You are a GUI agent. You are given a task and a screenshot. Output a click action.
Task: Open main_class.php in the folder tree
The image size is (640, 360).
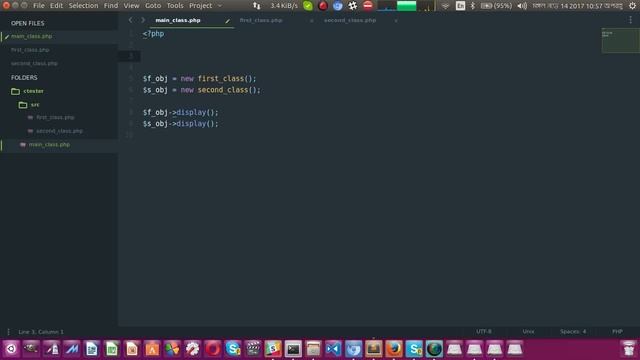point(49,144)
